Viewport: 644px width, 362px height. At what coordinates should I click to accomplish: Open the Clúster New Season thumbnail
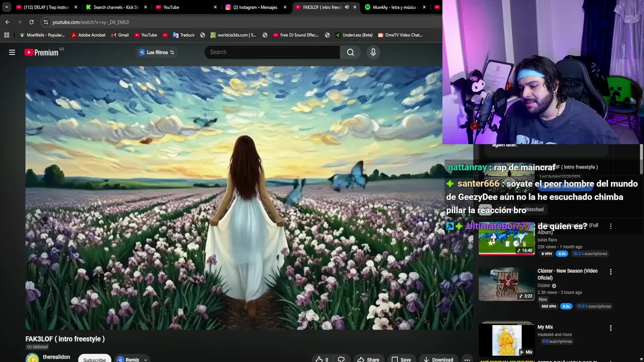(507, 284)
